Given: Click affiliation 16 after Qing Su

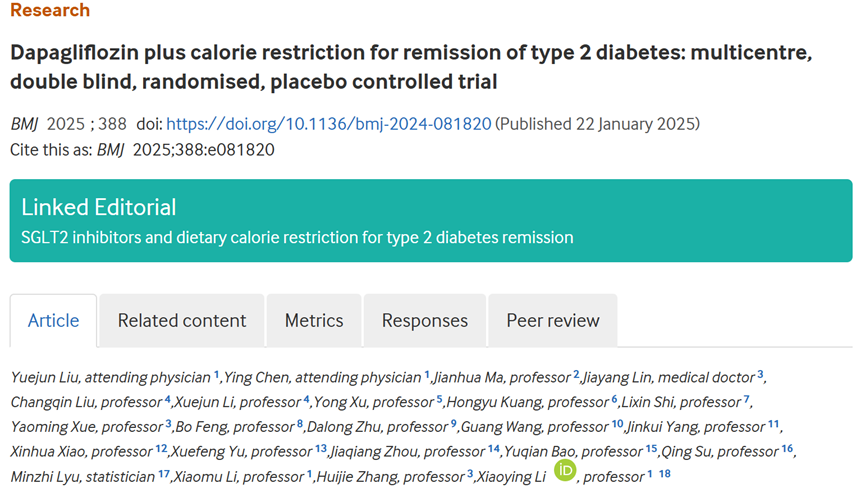Looking at the screenshot, I should point(787,449).
